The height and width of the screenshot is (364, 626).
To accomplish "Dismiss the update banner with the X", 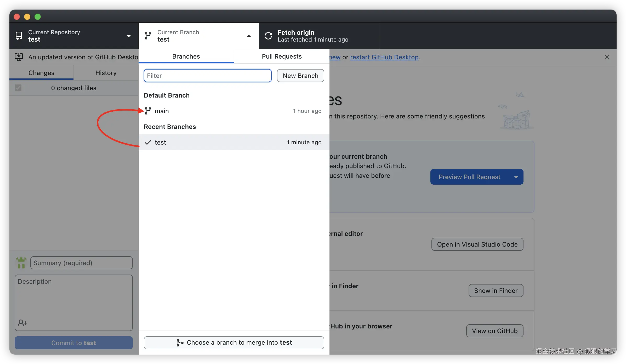I will (x=607, y=57).
